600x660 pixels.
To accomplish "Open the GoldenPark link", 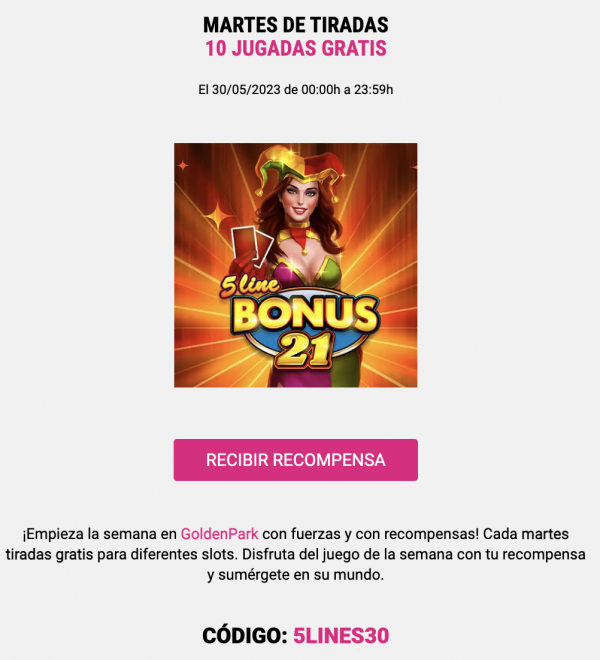I will (219, 534).
